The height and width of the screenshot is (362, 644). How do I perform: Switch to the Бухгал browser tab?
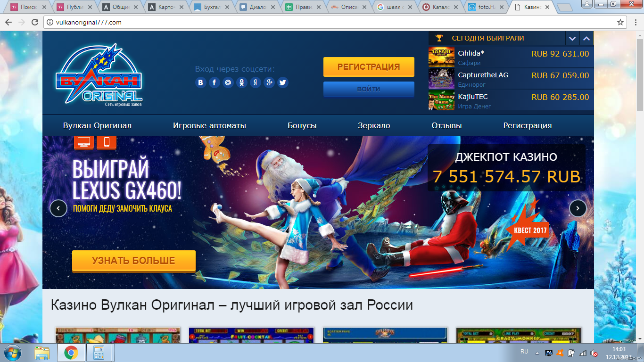(212, 7)
